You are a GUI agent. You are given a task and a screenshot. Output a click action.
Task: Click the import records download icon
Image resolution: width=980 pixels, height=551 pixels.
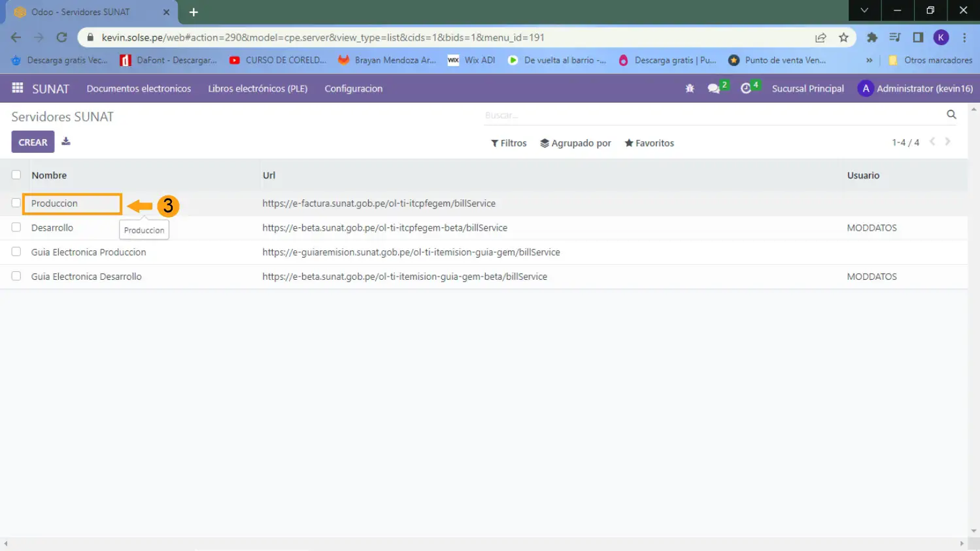(x=66, y=141)
